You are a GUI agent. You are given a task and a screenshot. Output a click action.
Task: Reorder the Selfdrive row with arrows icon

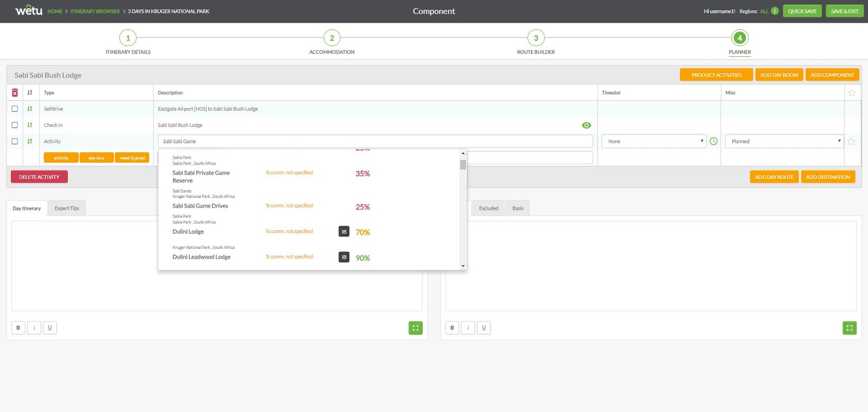click(30, 109)
